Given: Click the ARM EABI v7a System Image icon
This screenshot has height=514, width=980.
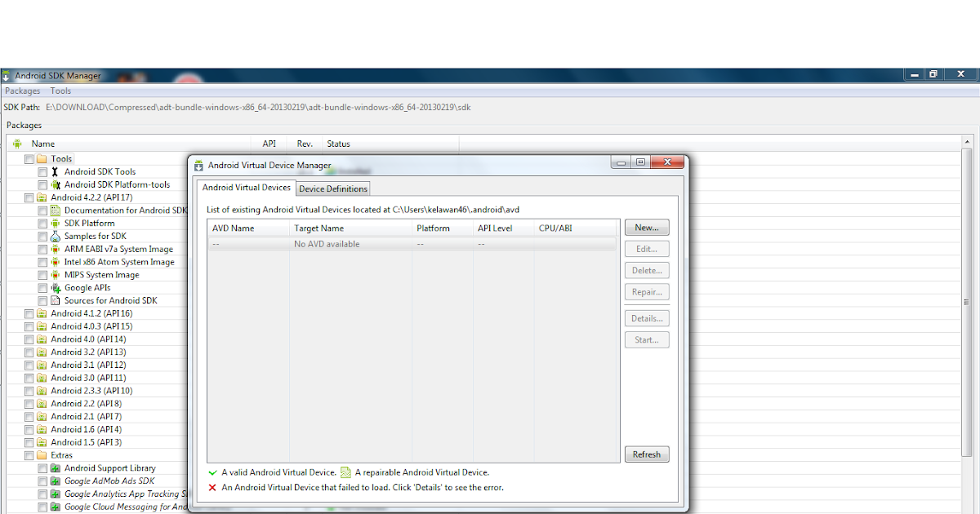Looking at the screenshot, I should 55,250.
